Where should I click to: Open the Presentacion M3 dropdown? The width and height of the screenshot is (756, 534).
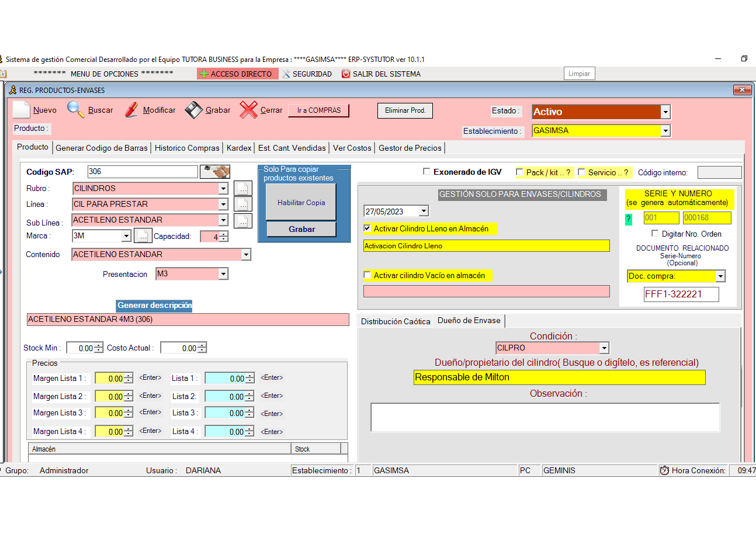(223, 273)
